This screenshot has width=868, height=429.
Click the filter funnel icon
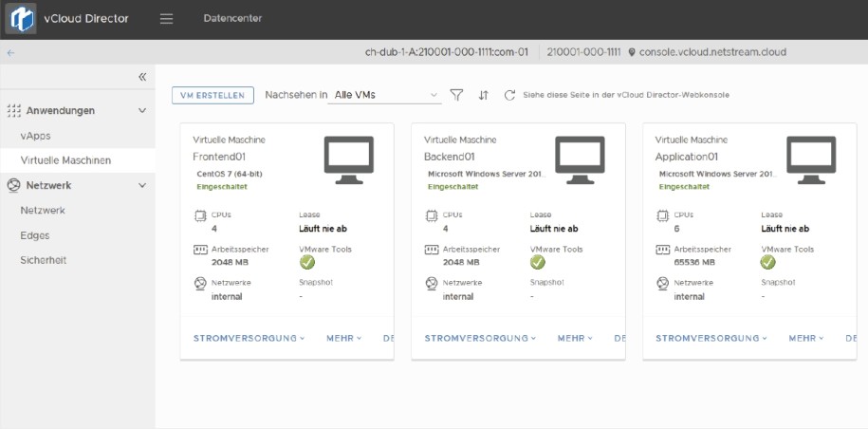456,95
